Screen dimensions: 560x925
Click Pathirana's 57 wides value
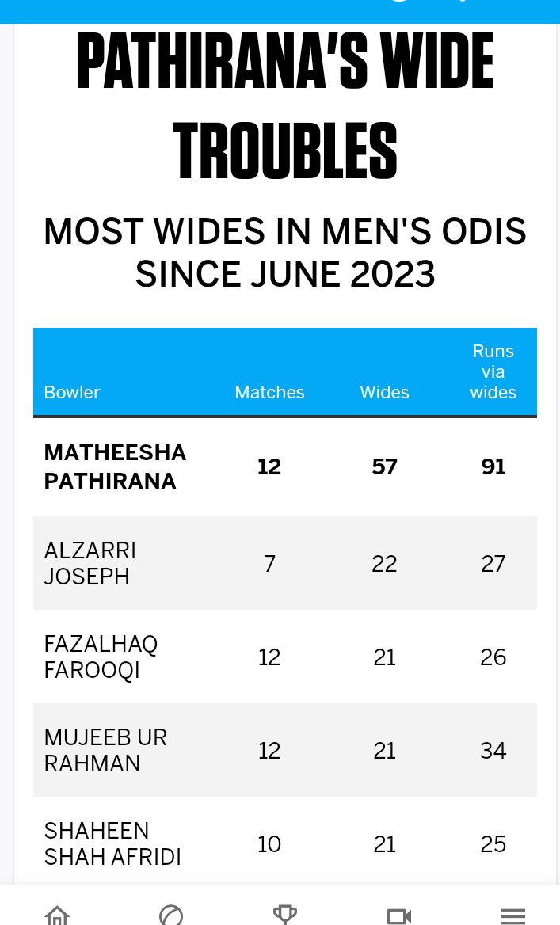pyautogui.click(x=384, y=466)
